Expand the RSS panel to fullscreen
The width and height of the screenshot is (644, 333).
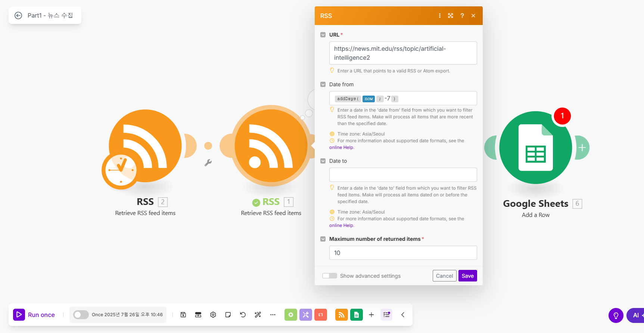click(x=451, y=16)
